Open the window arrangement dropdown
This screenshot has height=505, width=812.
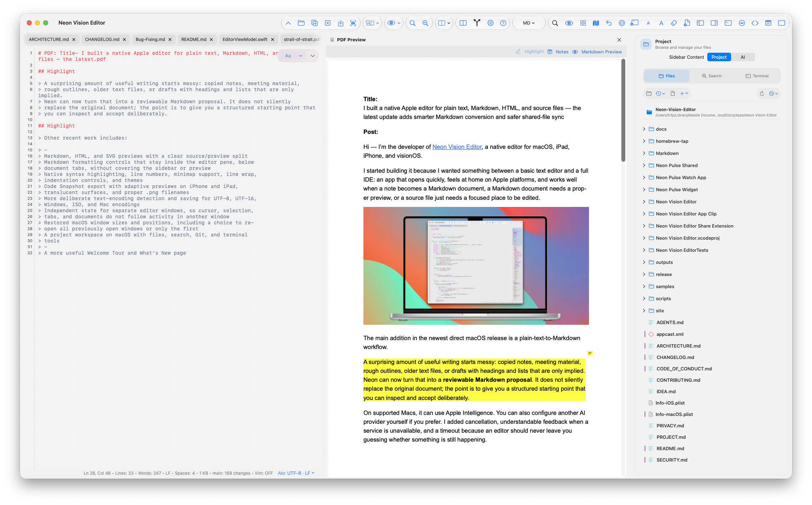coord(372,23)
